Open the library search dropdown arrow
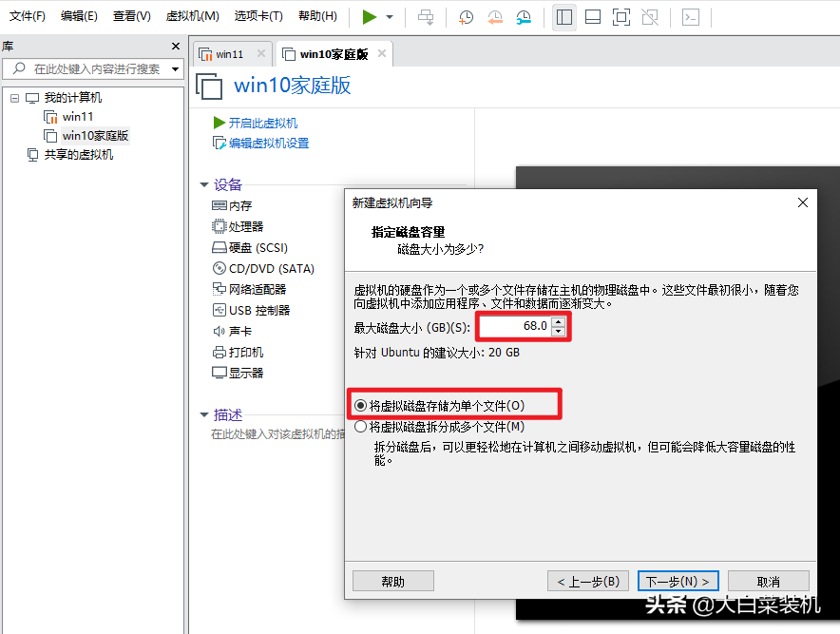Viewport: 840px width, 634px height. (x=175, y=69)
